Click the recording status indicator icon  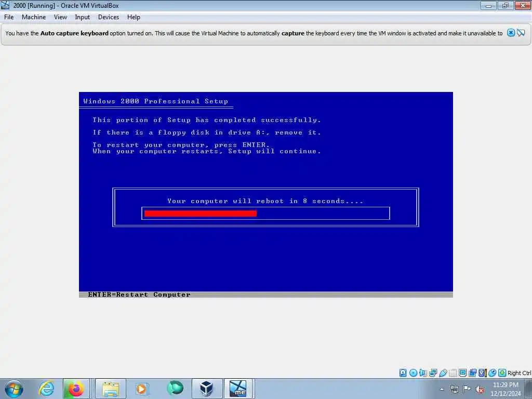[472, 373]
